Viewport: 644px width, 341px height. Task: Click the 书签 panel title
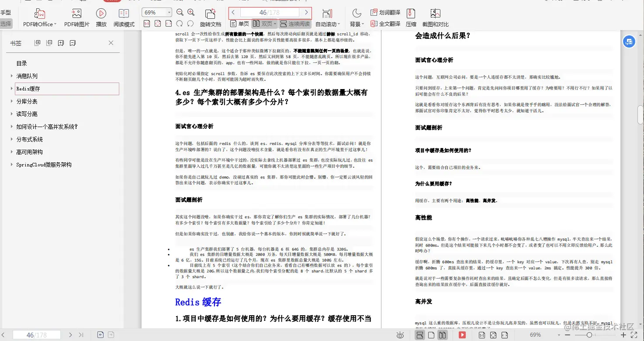click(x=16, y=43)
